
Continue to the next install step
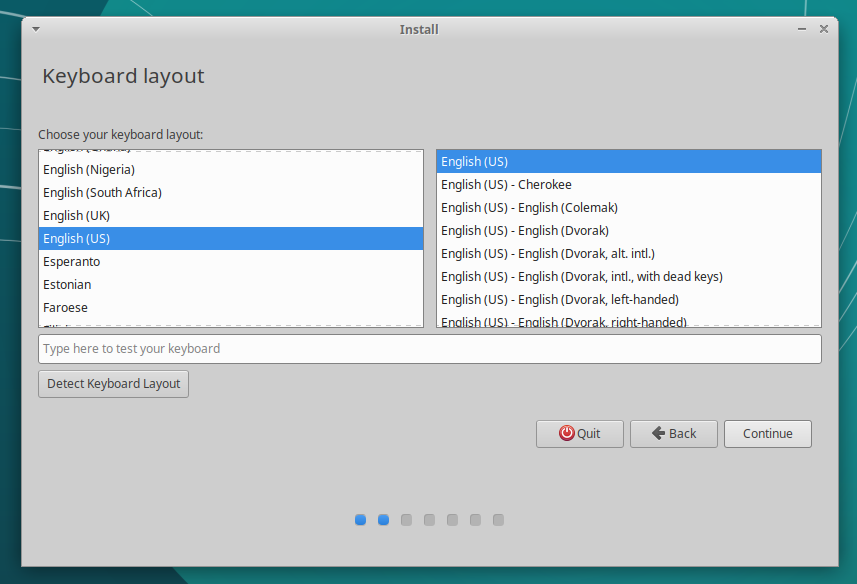click(767, 434)
